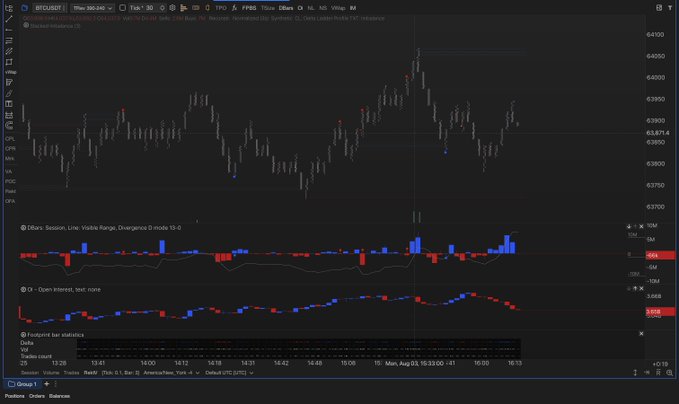679x404 pixels.
Task: Click the top-right panel layout icon
Action: click(x=659, y=8)
